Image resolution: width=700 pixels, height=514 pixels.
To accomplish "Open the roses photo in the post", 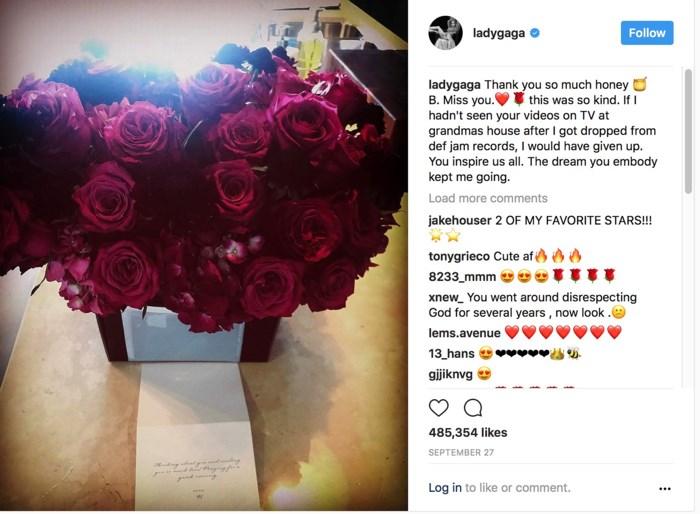I will pos(204,255).
